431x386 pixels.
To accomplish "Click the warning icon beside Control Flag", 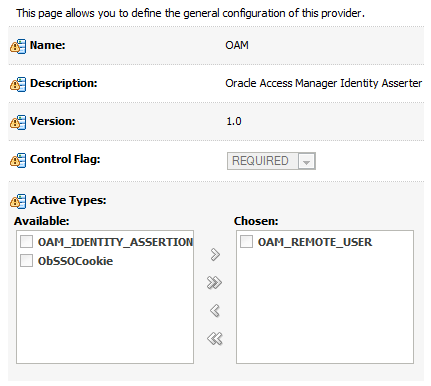I will 18,160.
